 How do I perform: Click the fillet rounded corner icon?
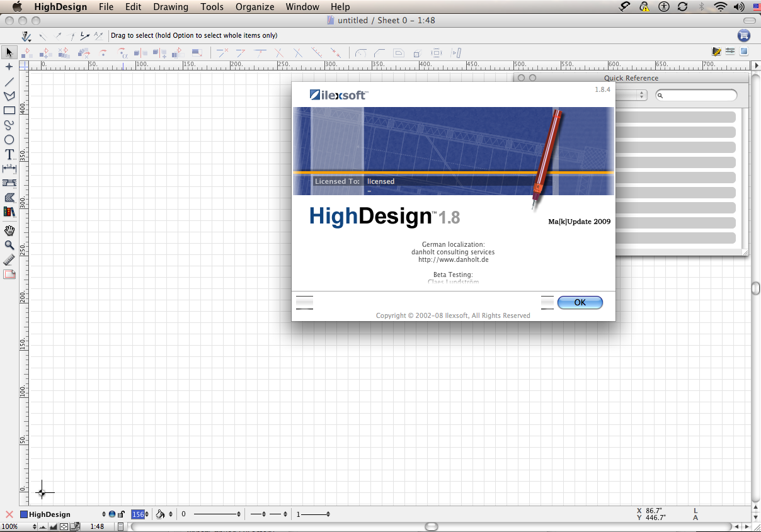[x=361, y=53]
